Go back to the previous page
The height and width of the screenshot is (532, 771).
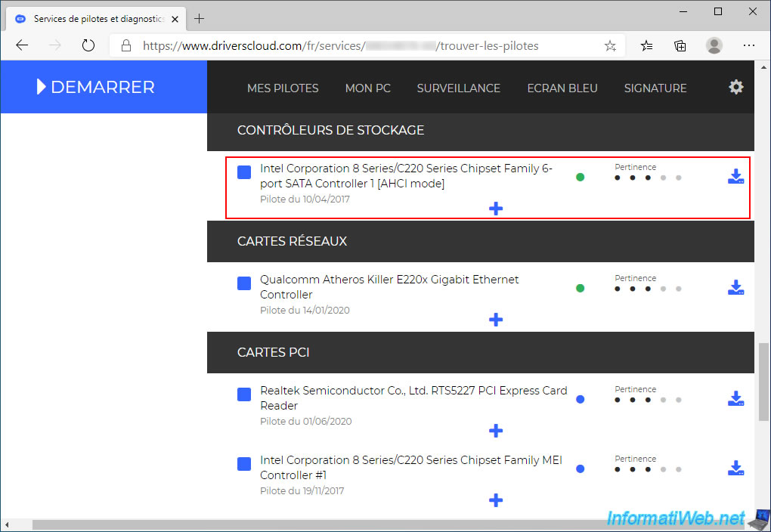click(x=22, y=46)
